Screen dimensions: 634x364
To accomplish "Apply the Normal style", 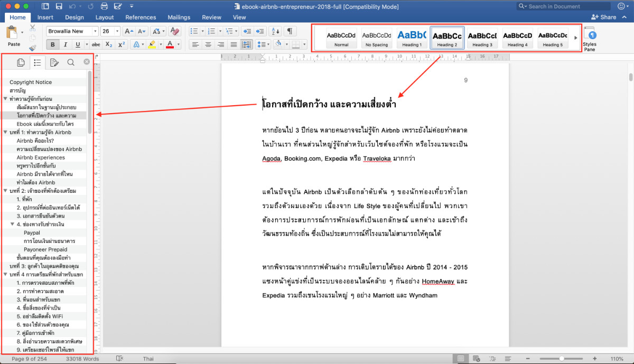I will [x=341, y=38].
